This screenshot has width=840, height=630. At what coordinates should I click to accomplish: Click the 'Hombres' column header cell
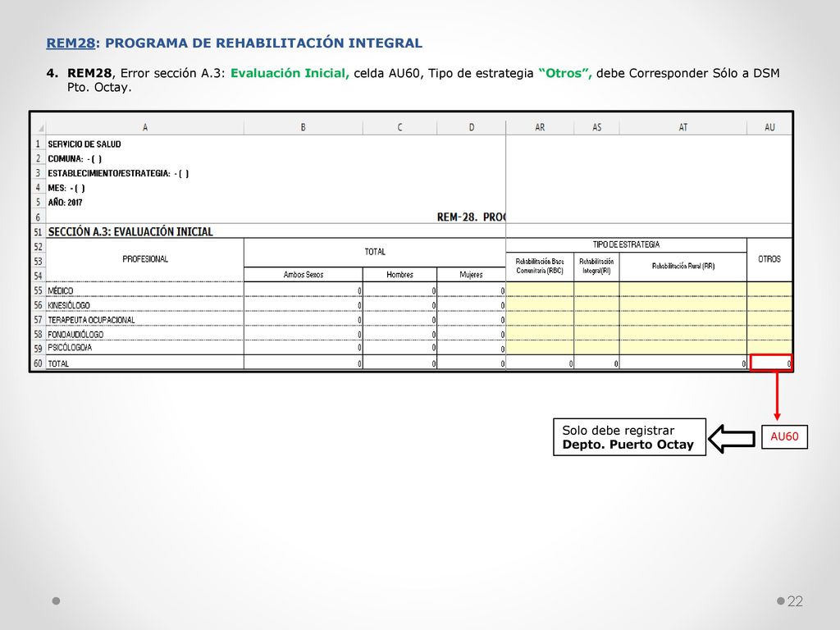399,274
